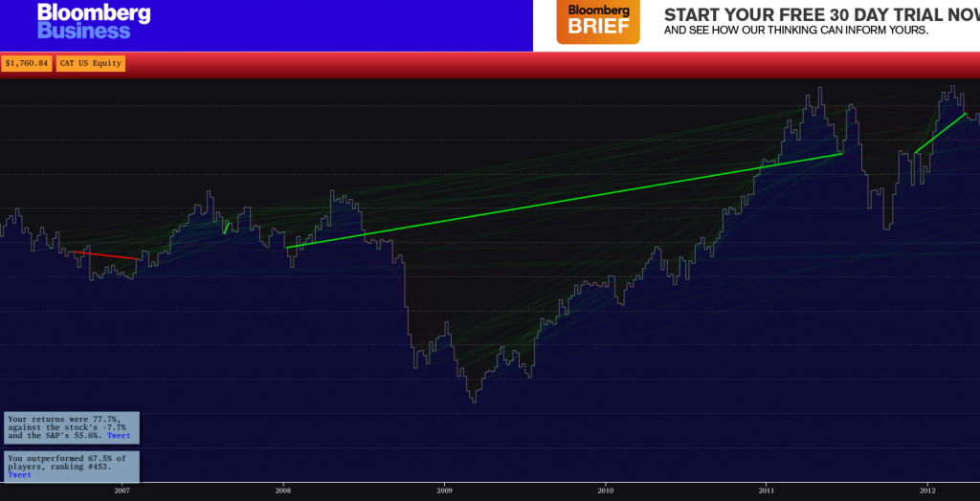980x501 pixels.
Task: Click the 2012 year label on the axis
Action: (x=926, y=490)
